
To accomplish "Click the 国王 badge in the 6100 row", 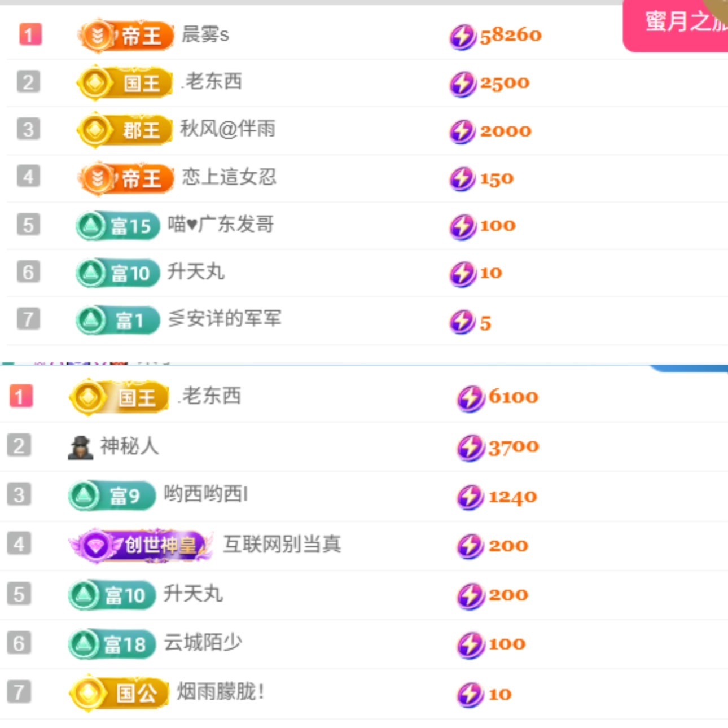I will point(119,397).
